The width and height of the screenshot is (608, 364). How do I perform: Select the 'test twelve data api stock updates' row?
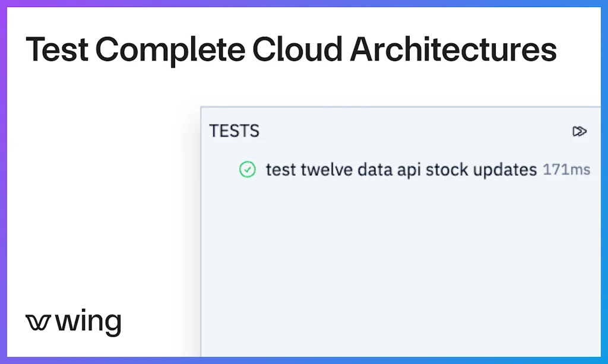point(401,170)
